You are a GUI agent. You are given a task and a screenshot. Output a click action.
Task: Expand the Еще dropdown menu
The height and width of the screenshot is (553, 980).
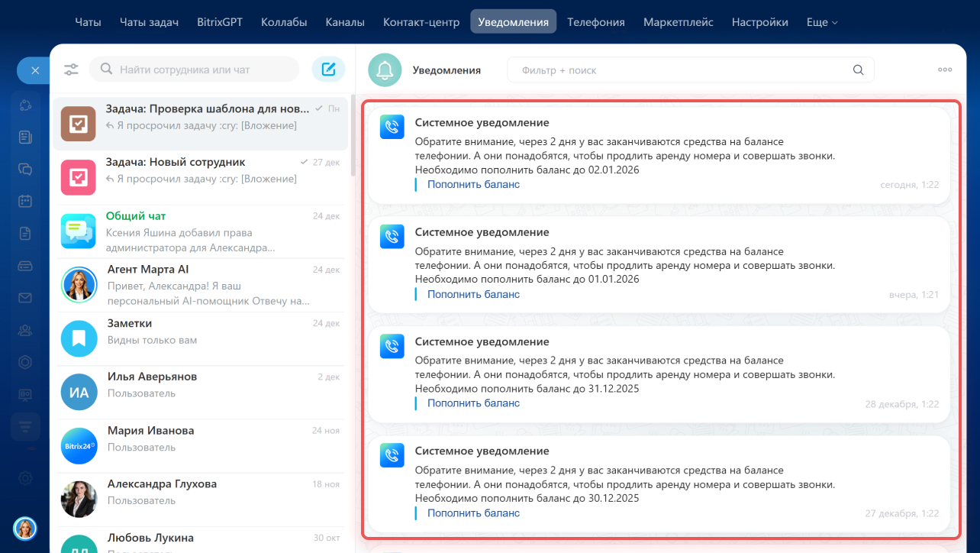point(821,22)
